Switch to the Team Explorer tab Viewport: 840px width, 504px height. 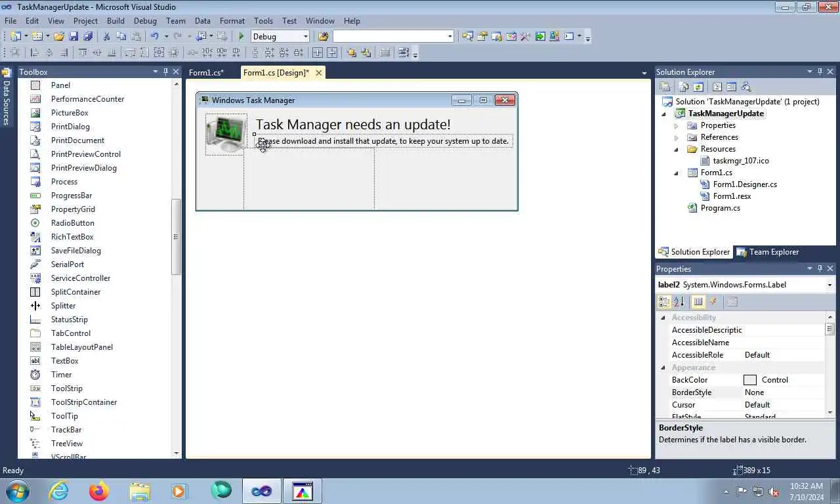coord(767,252)
